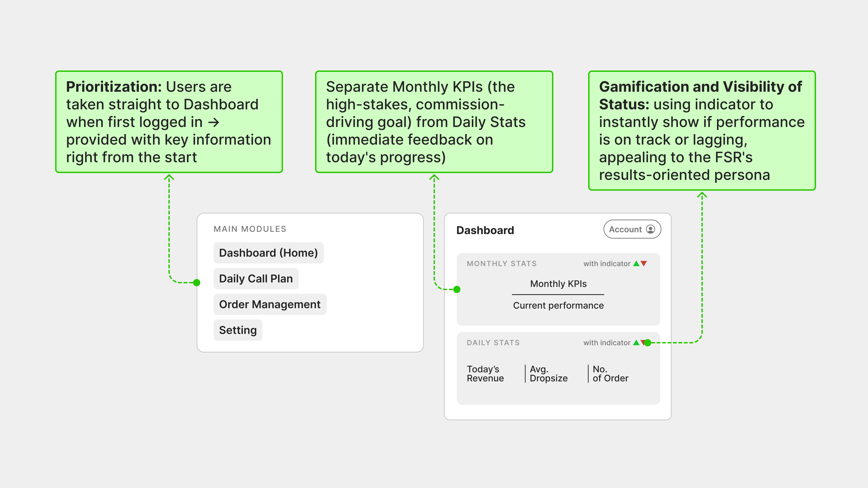Select the No. of Order stat

[610, 374]
